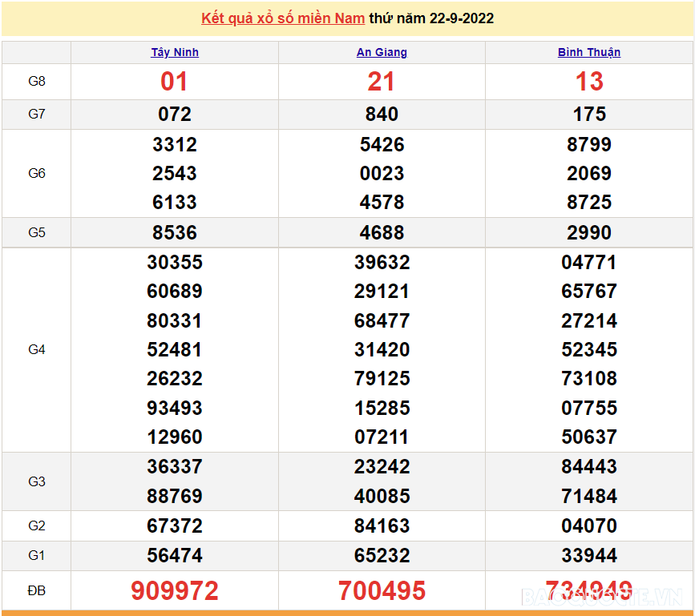Select the ĐB row label cell
This screenshot has height=616, width=695.
37,591
